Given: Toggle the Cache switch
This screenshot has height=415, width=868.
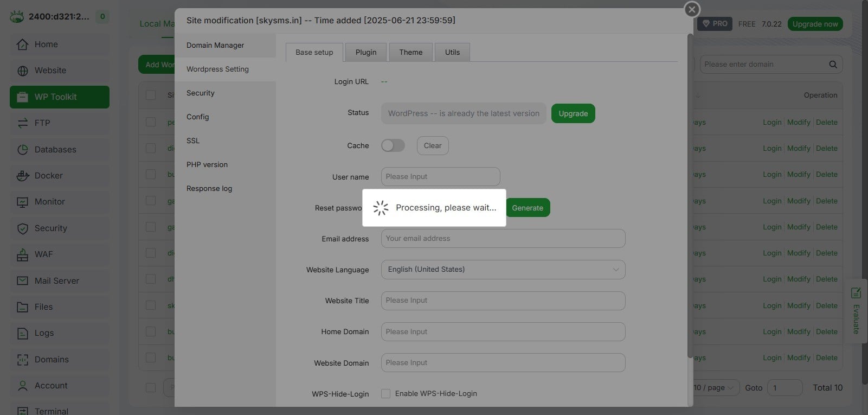Looking at the screenshot, I should click(x=393, y=145).
